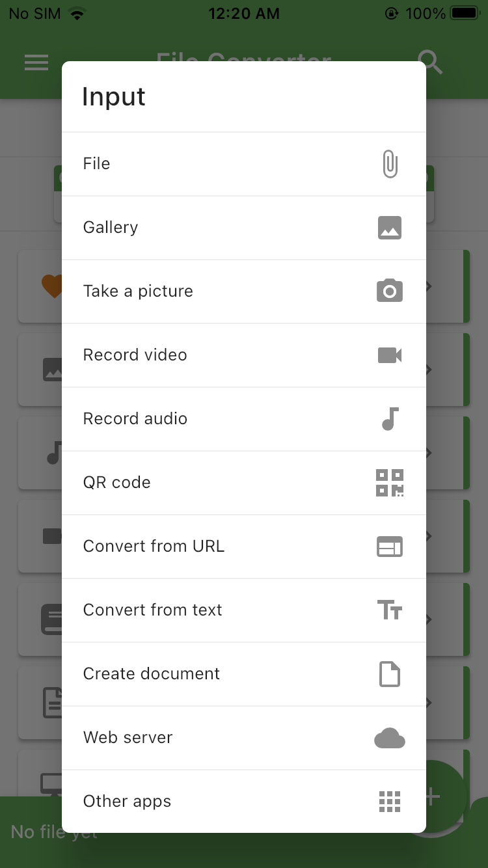Select the Gallery menu entry
This screenshot has height=868, width=488.
coord(244,228)
